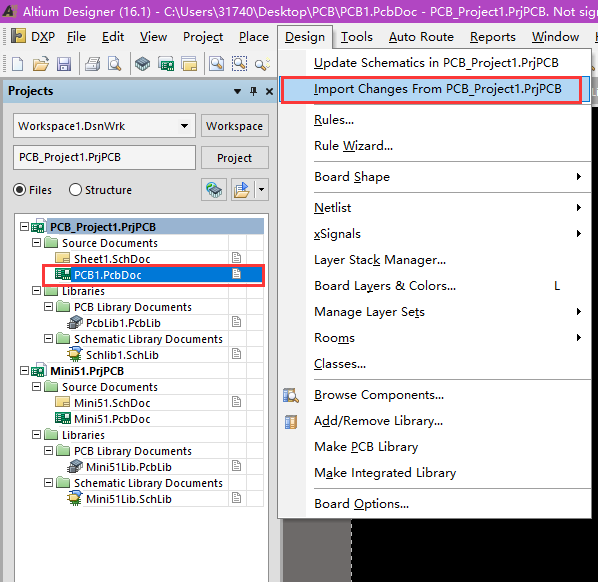Screen dimensions: 598x582
Task: Open the Edit menu
Action: (113, 37)
